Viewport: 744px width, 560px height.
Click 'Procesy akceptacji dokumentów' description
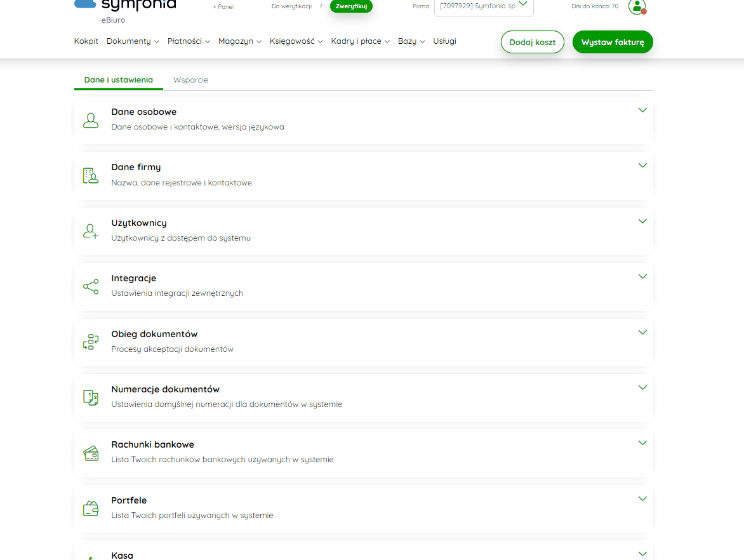click(x=172, y=349)
